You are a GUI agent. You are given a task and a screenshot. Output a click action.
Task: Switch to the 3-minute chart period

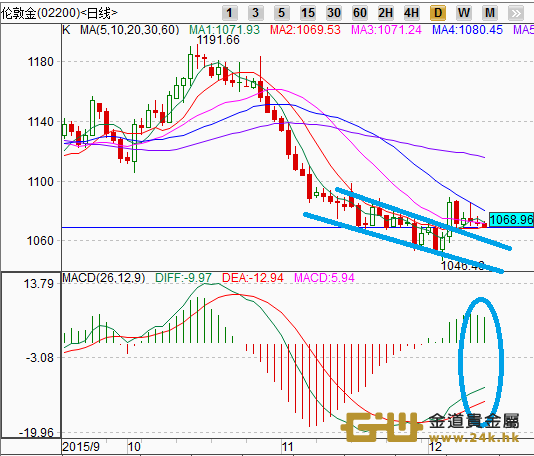click(x=255, y=13)
